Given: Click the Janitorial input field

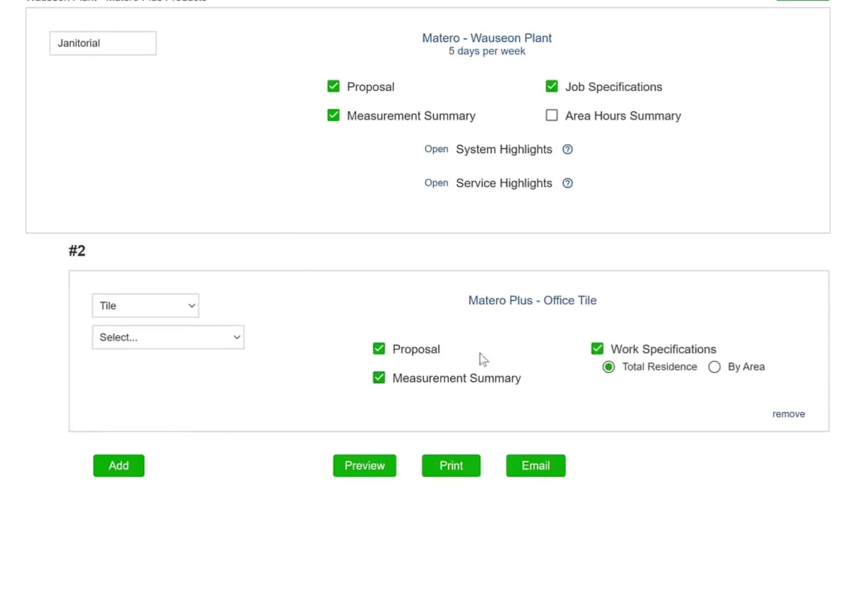Looking at the screenshot, I should tap(103, 43).
